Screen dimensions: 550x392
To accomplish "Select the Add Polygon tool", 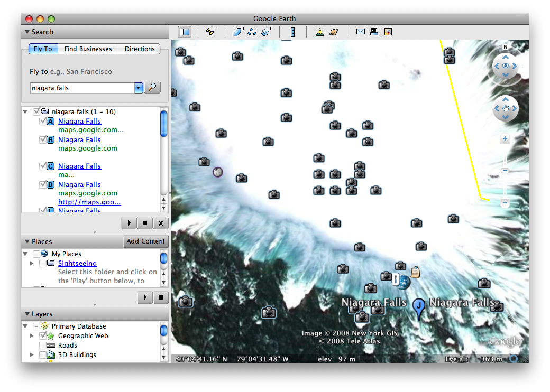I will click(x=239, y=32).
